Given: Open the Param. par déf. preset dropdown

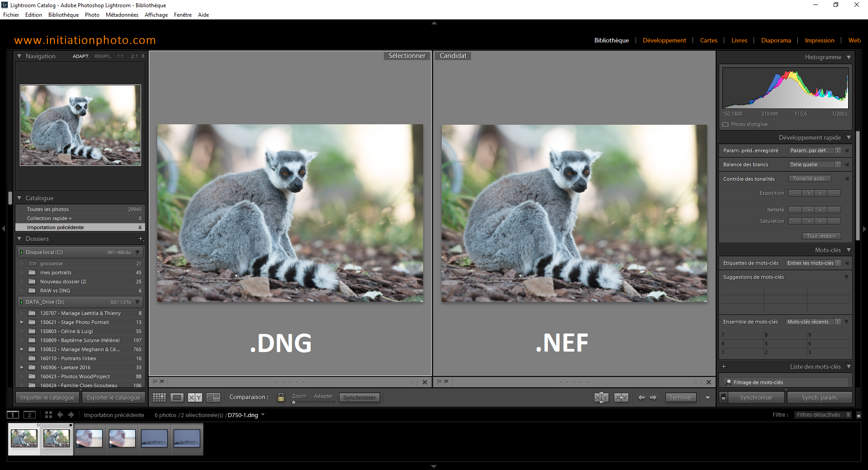Looking at the screenshot, I should tap(815, 150).
